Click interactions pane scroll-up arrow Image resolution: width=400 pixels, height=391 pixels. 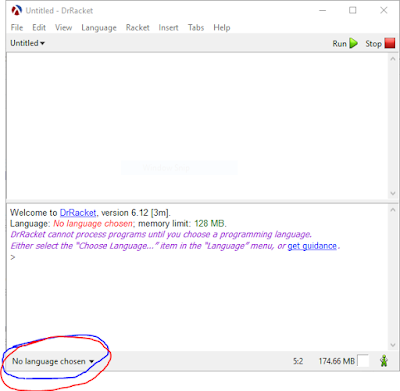click(x=393, y=210)
